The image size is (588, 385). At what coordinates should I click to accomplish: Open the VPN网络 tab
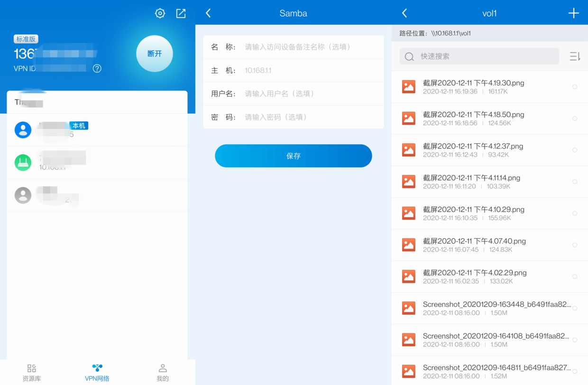97,373
